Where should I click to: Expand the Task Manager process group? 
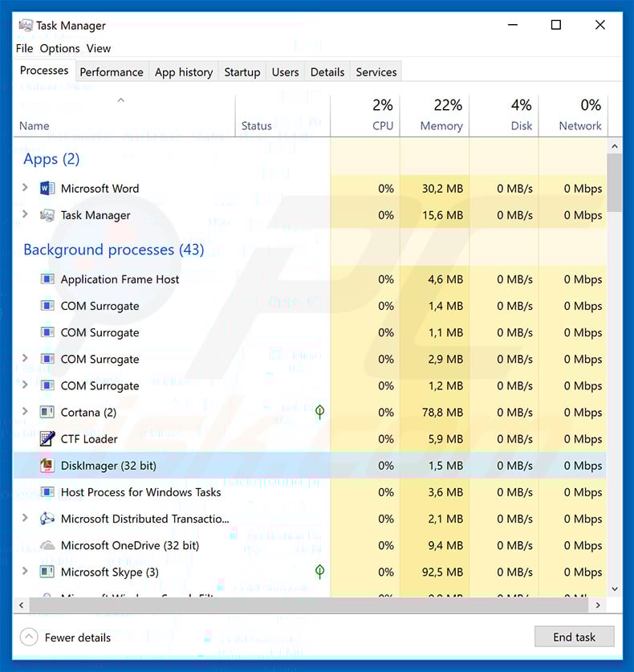[25, 214]
